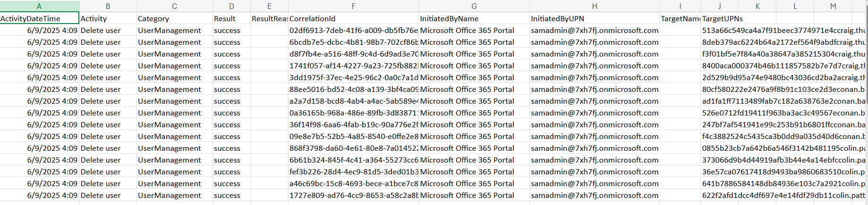Click the Activity header cell
The image size is (868, 205).
(108, 19)
